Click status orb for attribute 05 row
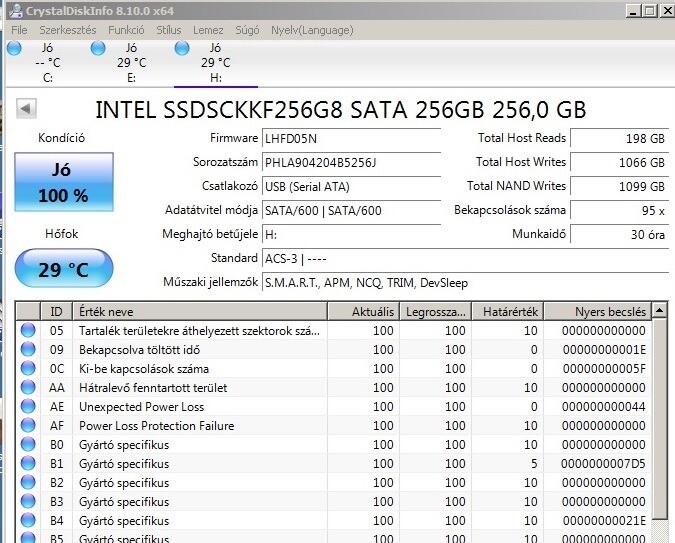The image size is (675, 543). [28, 331]
